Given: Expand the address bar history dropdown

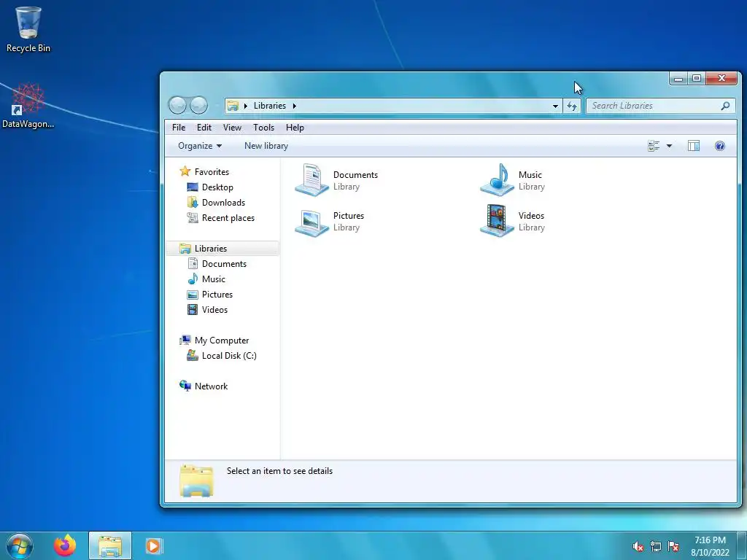Looking at the screenshot, I should 555,106.
